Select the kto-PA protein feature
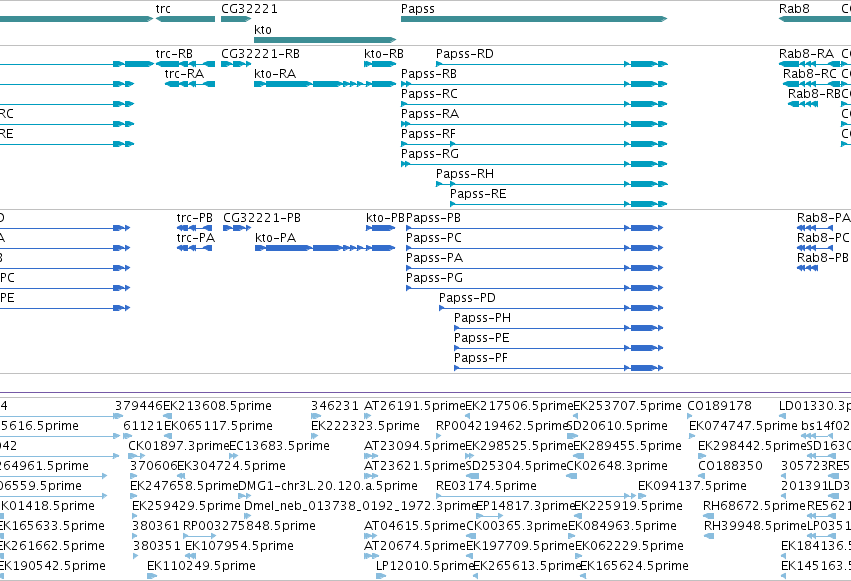This screenshot has width=851, height=581. [x=325, y=248]
